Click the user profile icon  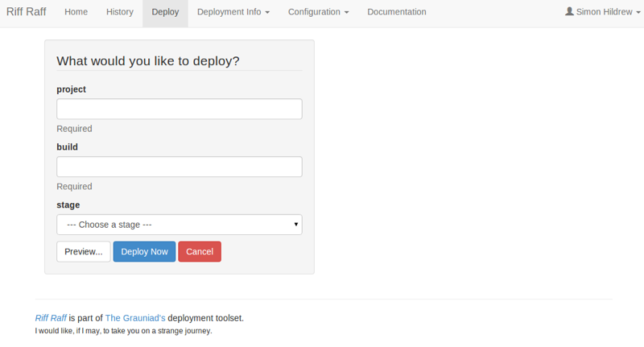pos(569,11)
